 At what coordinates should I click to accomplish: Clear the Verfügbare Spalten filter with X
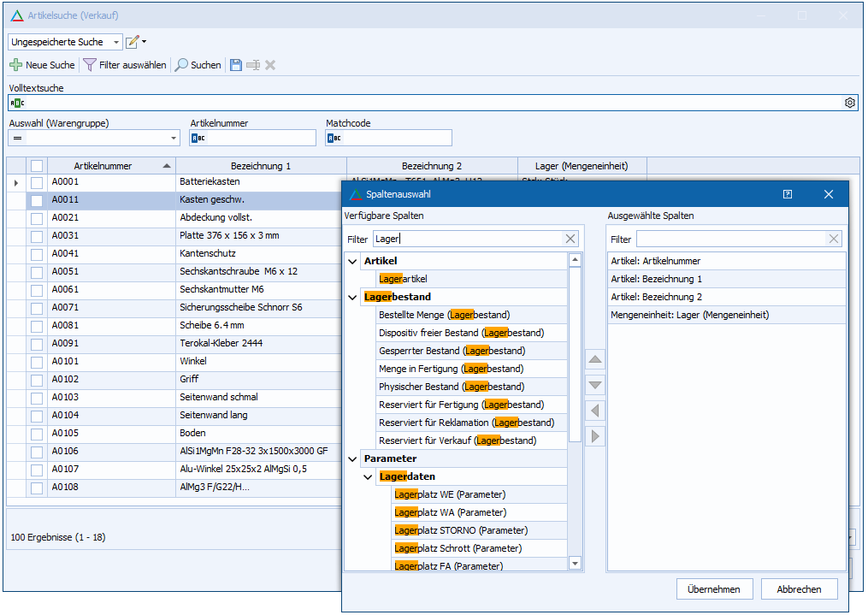(570, 239)
